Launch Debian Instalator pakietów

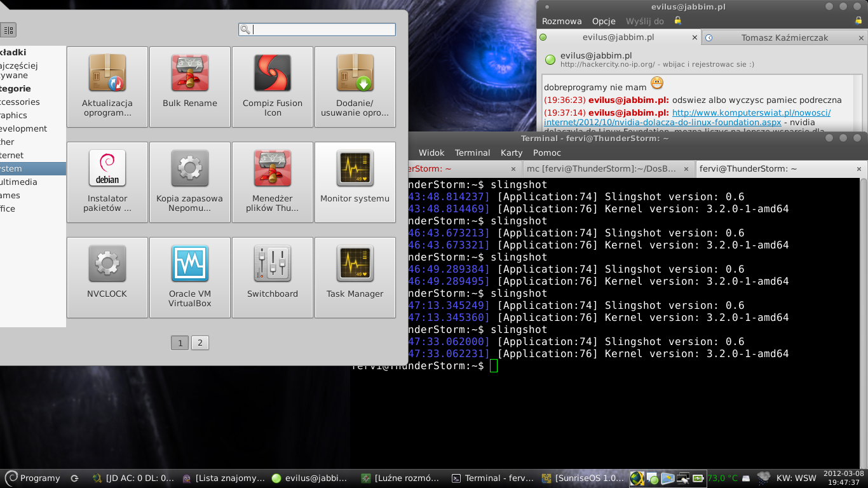(x=107, y=182)
